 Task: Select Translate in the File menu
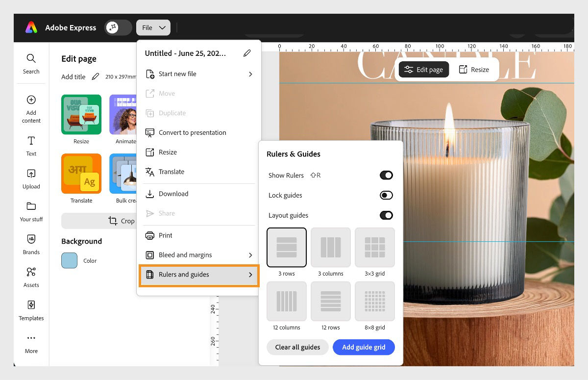coord(199,172)
